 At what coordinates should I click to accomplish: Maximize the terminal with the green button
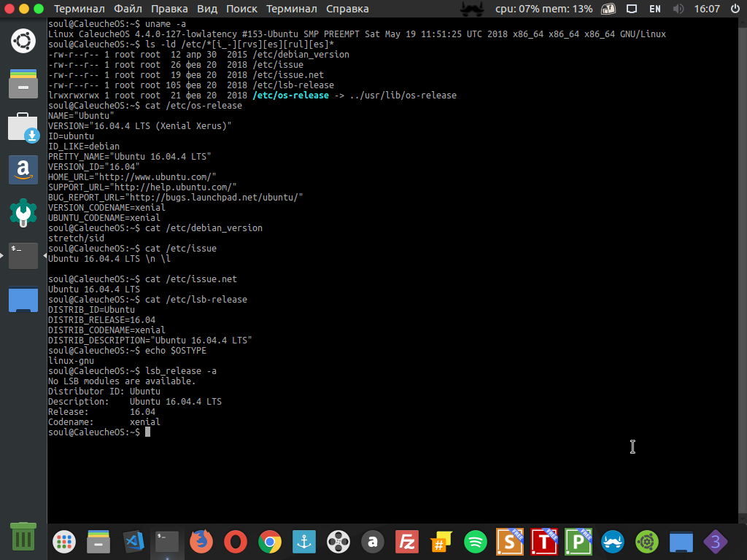[39, 9]
